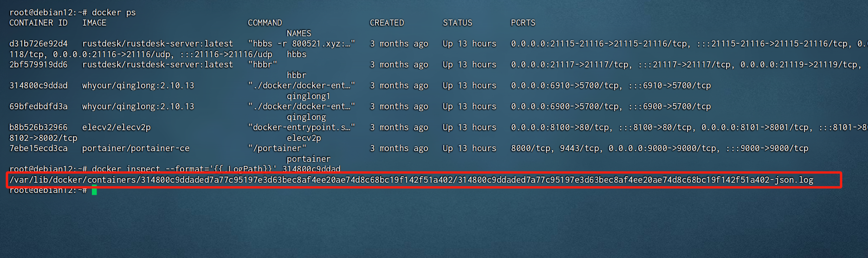
Task: Click container ID 7ebe15ecd3ca
Action: pos(39,148)
